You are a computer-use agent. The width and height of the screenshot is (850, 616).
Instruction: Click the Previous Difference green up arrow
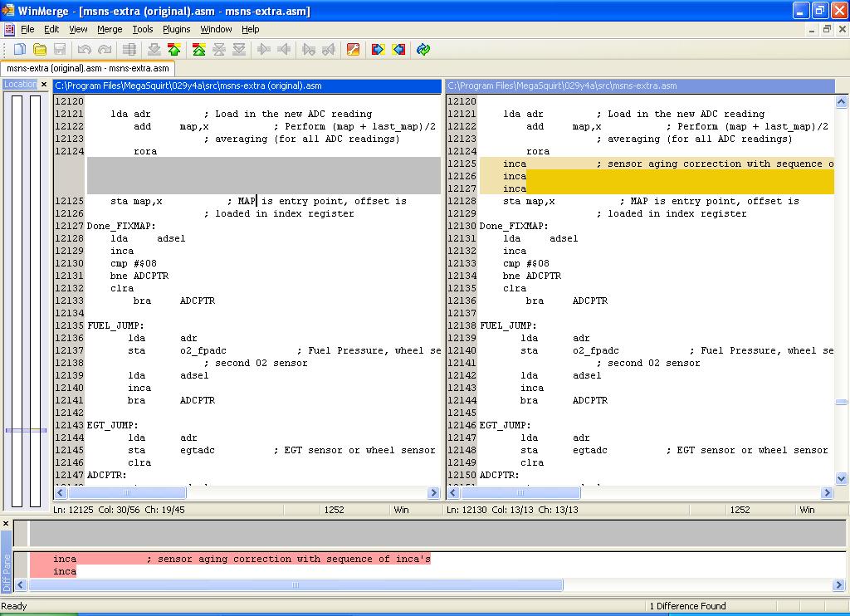(173, 50)
